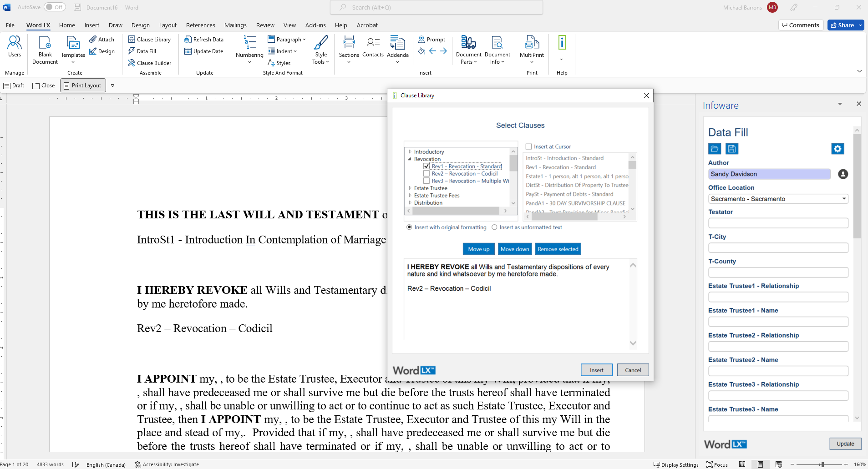
Task: Click inside the Testator input field
Action: coord(778,223)
